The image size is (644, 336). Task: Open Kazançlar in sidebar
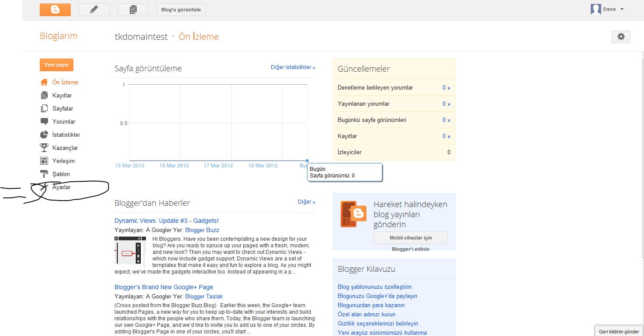65,148
